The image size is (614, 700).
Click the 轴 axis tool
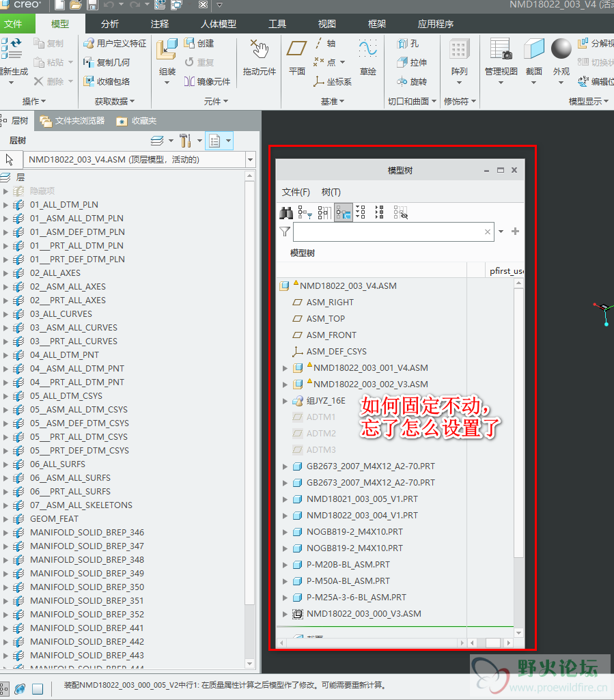326,43
